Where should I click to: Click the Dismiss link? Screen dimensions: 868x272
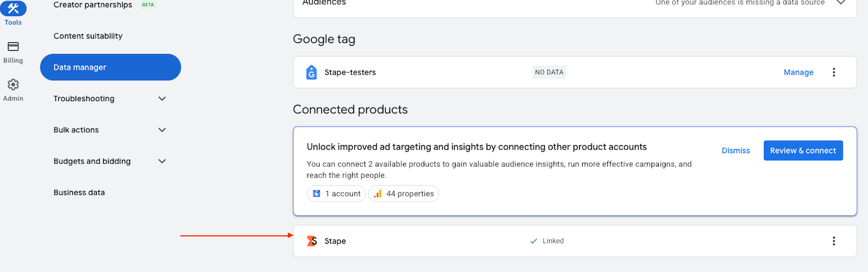click(x=735, y=151)
